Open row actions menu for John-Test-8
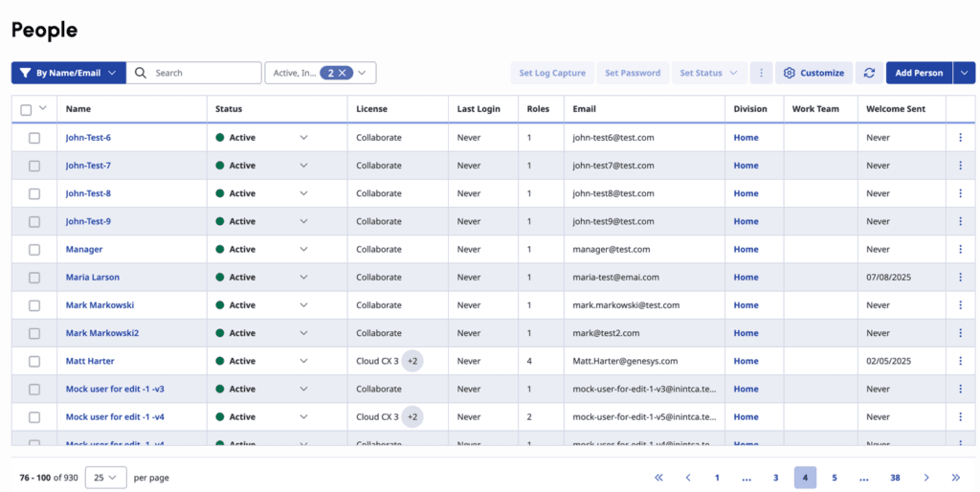 click(960, 193)
